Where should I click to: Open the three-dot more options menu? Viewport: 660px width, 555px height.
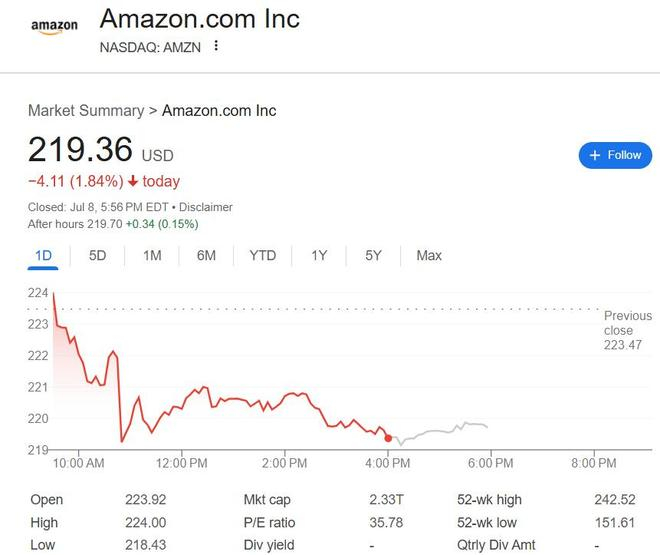[x=216, y=46]
